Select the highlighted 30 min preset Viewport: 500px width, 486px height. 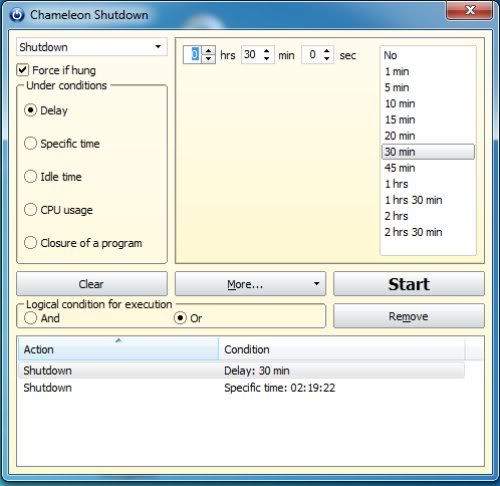point(428,152)
